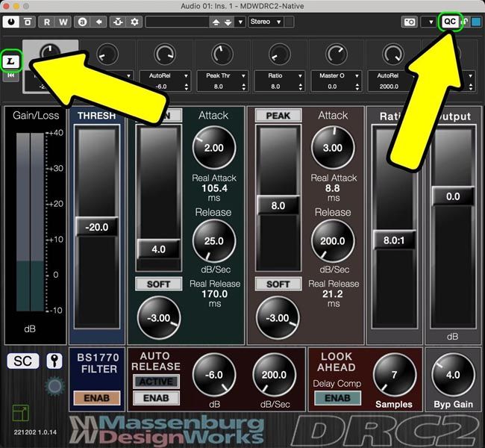Click the blue square at toolbar's right end
Image resolution: width=485 pixels, height=448 pixels.
(476, 22)
